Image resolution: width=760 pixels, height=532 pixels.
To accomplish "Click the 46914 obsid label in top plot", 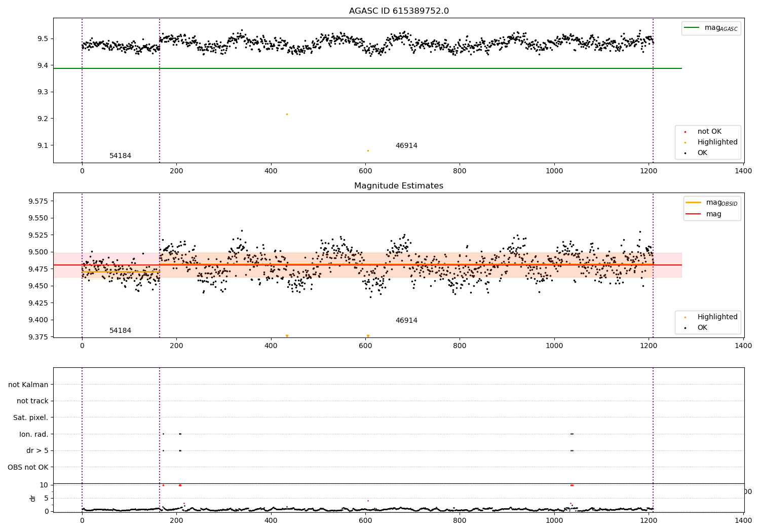I will (406, 146).
